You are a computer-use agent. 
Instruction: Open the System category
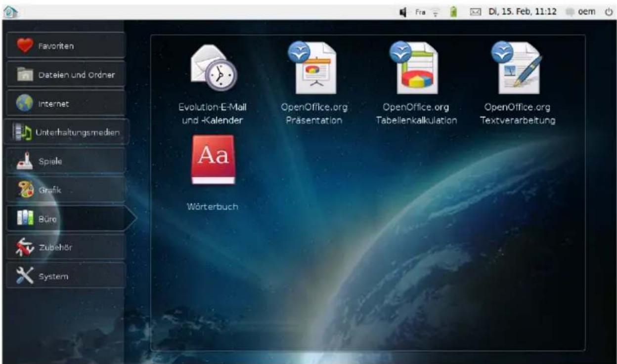[x=65, y=276]
